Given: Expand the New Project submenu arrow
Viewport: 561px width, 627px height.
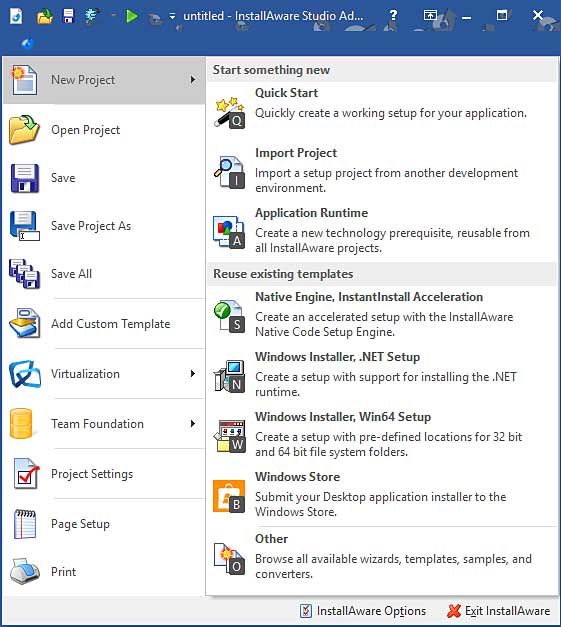Looking at the screenshot, I should point(193,80).
